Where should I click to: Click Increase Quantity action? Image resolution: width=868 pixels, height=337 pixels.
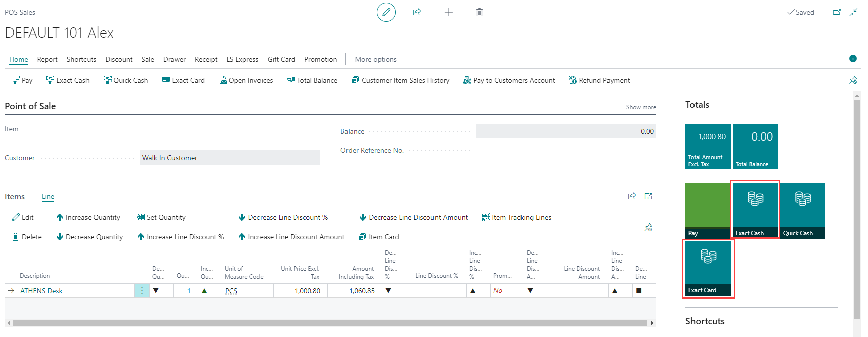[88, 217]
